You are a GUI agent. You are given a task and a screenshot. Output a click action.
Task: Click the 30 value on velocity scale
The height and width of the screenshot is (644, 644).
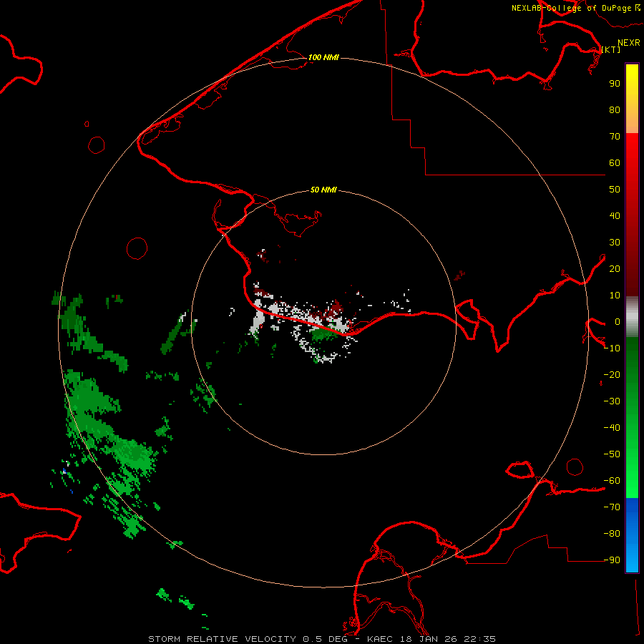[615, 243]
